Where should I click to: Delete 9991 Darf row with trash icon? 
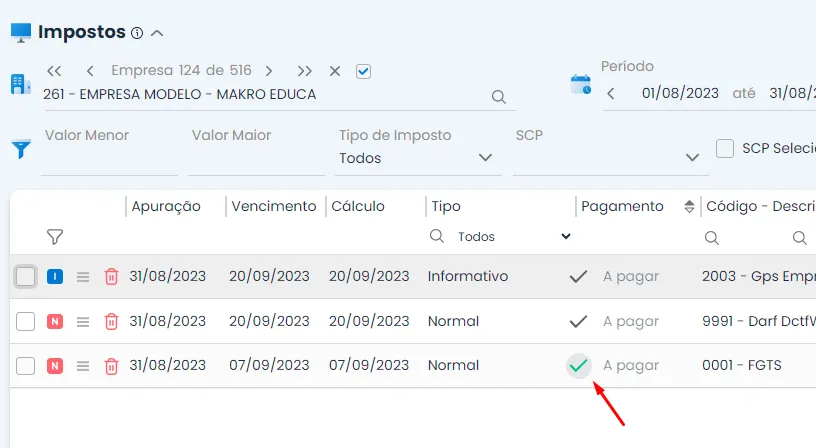click(111, 322)
